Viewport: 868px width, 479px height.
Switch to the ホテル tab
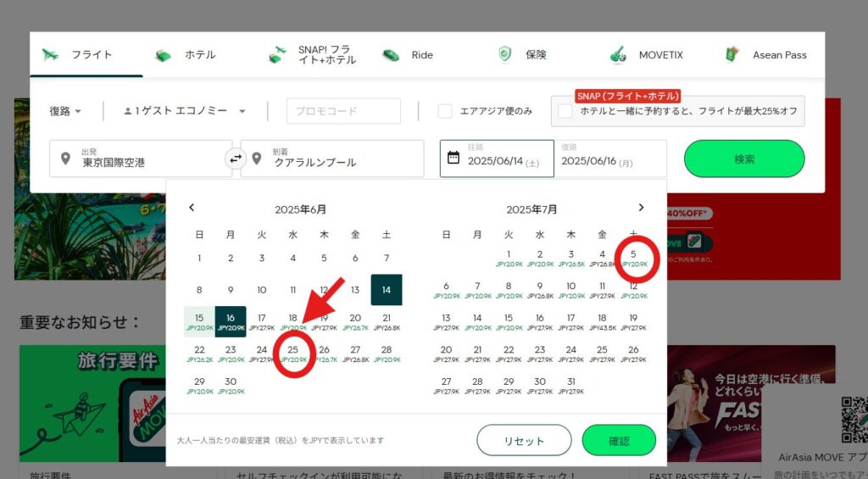199,55
